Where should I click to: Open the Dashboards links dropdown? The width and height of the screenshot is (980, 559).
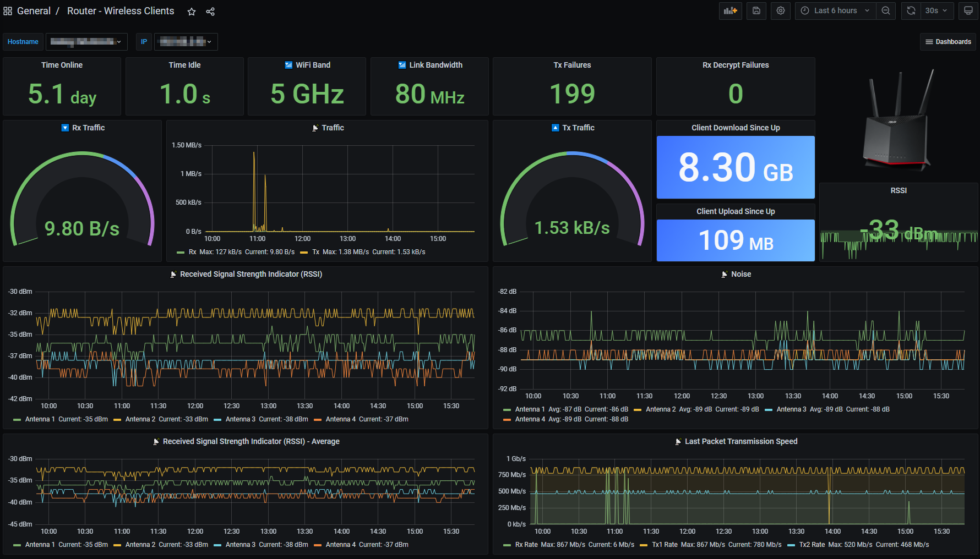pos(948,42)
